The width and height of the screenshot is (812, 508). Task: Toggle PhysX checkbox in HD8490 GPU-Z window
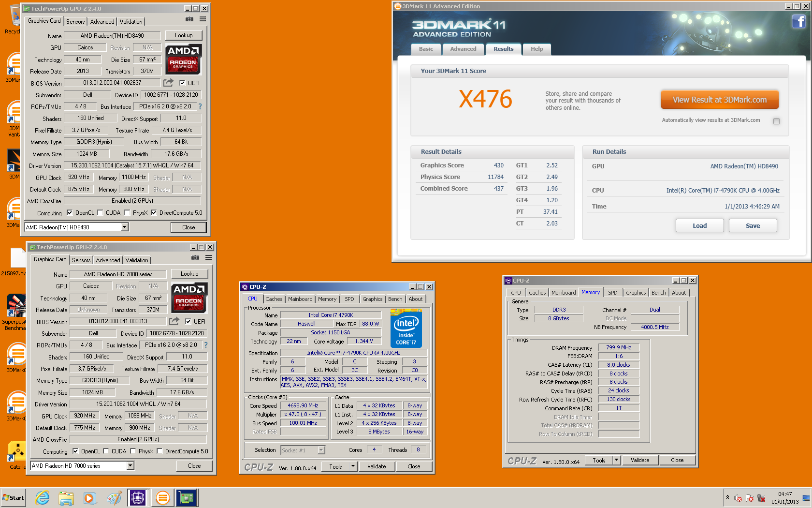click(127, 212)
